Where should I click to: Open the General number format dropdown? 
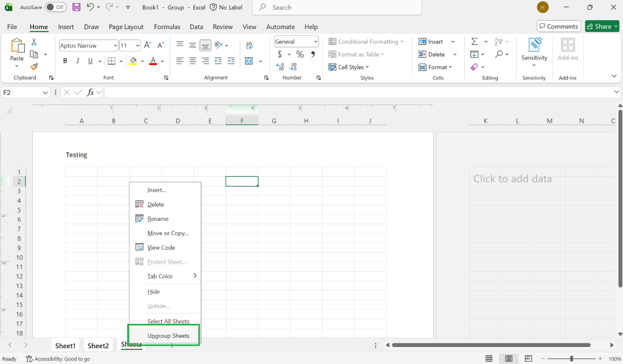click(x=316, y=42)
